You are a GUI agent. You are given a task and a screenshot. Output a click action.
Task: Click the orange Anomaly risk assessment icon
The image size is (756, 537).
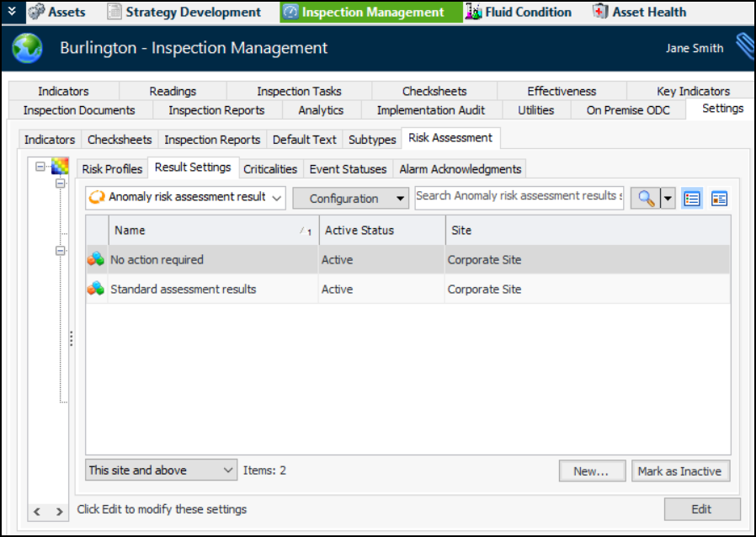point(97,197)
